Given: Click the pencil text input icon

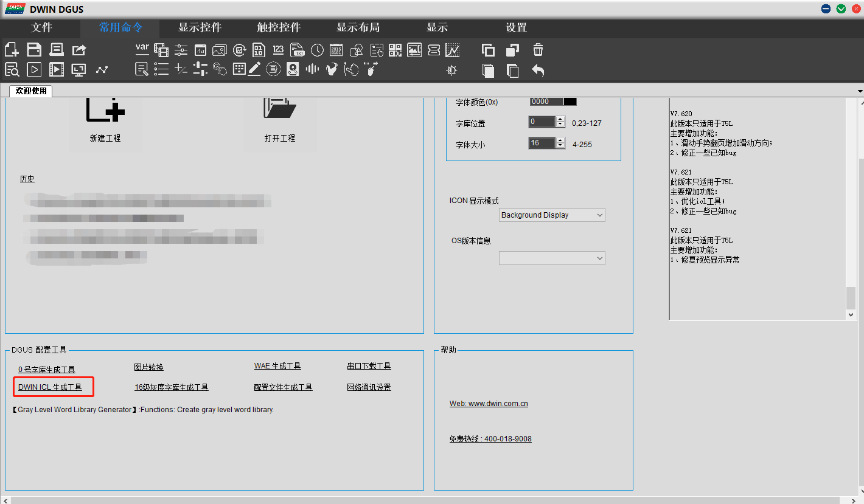Looking at the screenshot, I should [254, 69].
